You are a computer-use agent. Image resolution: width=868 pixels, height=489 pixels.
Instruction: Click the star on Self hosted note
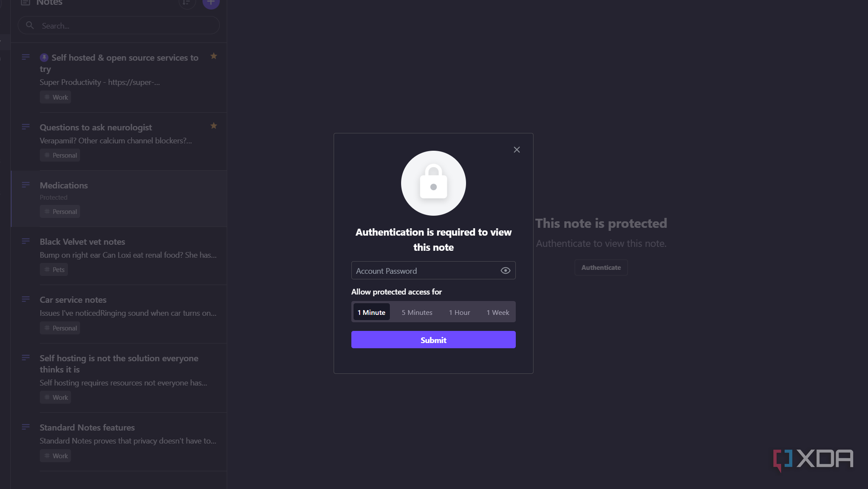tap(213, 56)
